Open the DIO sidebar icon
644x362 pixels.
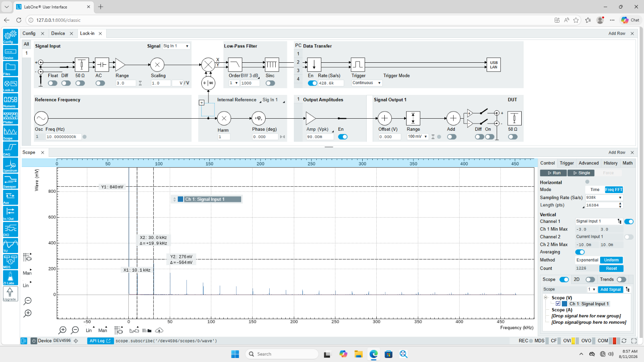[10, 230]
